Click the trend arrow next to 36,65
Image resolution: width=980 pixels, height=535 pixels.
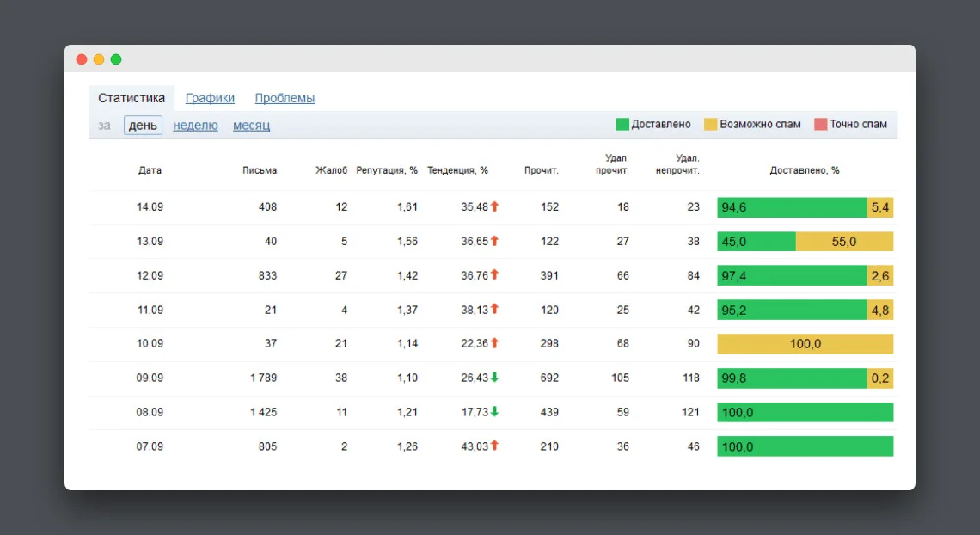(x=494, y=241)
